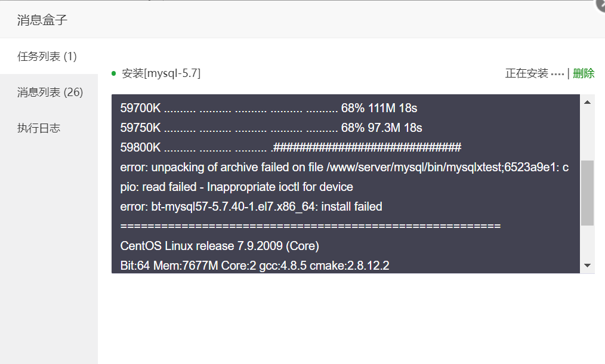Click the log scrollbar's down arrow

click(587, 265)
